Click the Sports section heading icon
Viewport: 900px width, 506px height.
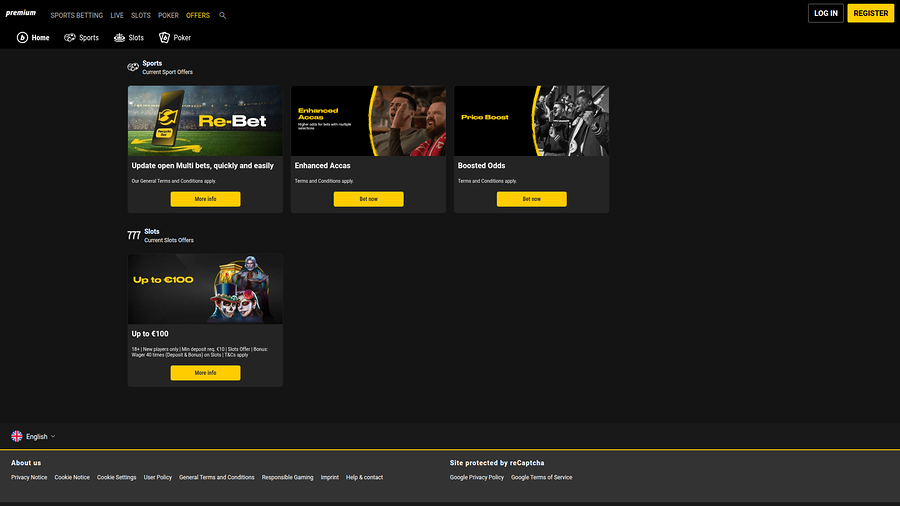point(133,67)
